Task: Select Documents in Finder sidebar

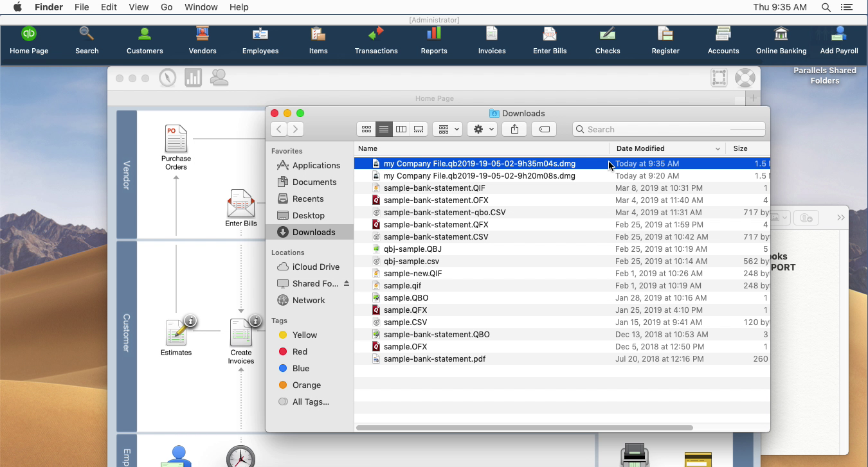Action: [309, 182]
